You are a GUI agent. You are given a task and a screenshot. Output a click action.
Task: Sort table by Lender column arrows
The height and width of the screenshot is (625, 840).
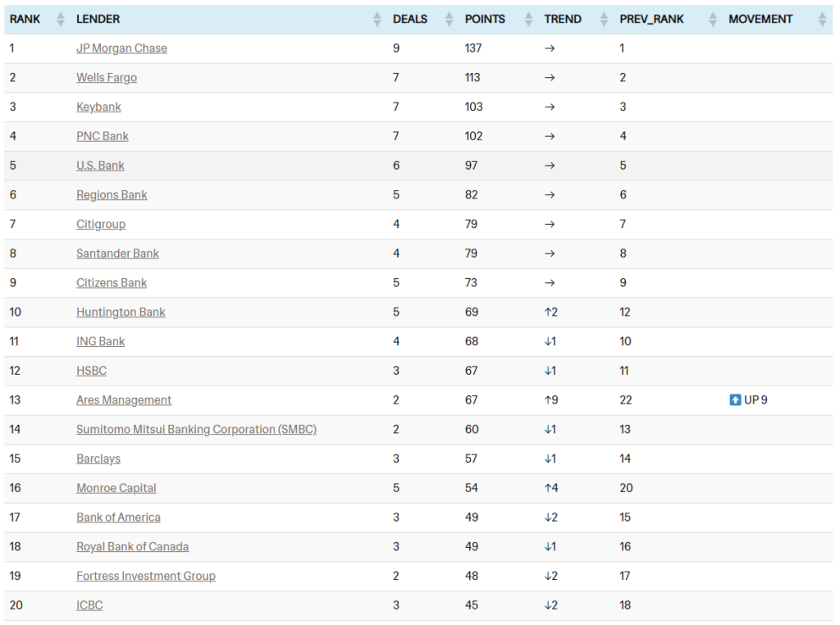tap(377, 19)
